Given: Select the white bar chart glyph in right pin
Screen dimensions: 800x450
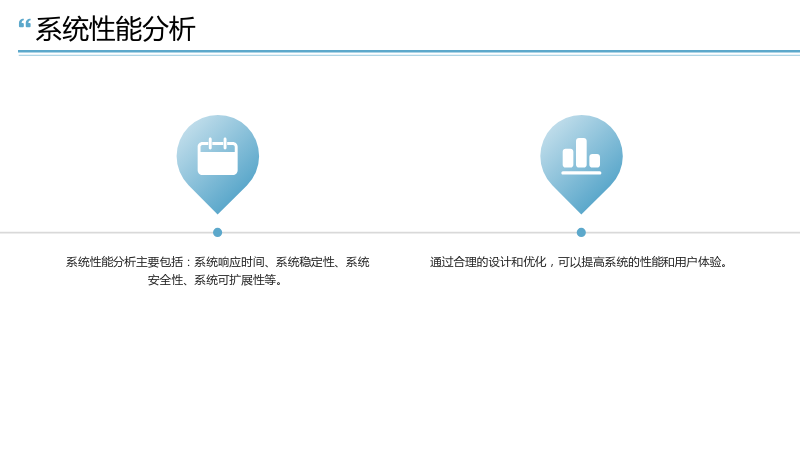Looking at the screenshot, I should pos(581,156).
